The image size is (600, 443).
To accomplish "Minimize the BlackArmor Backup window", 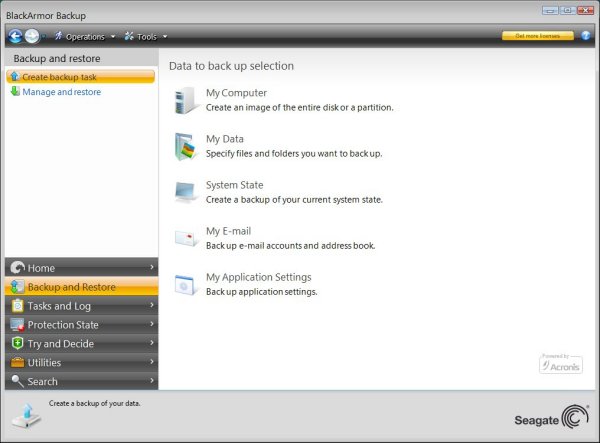I will click(x=550, y=10).
